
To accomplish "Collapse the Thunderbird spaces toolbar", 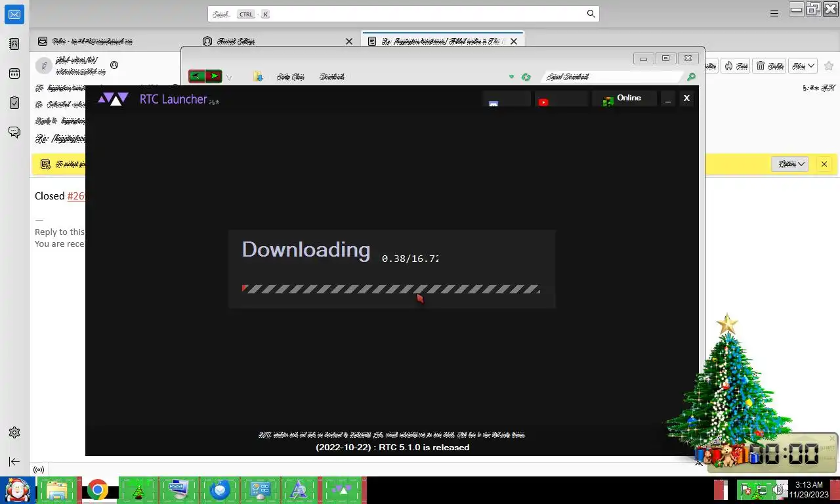I will tap(14, 461).
